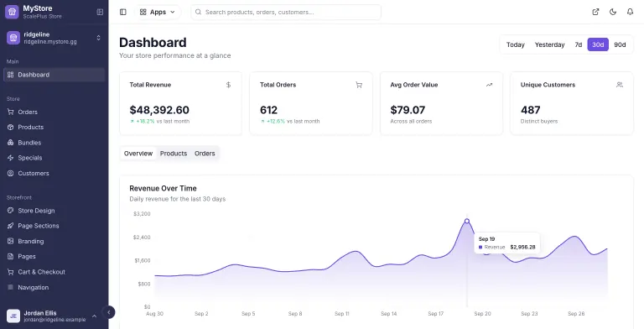Screen dimensions: 644x329
Task: Click the +18.2% vs last month text
Action: point(159,122)
